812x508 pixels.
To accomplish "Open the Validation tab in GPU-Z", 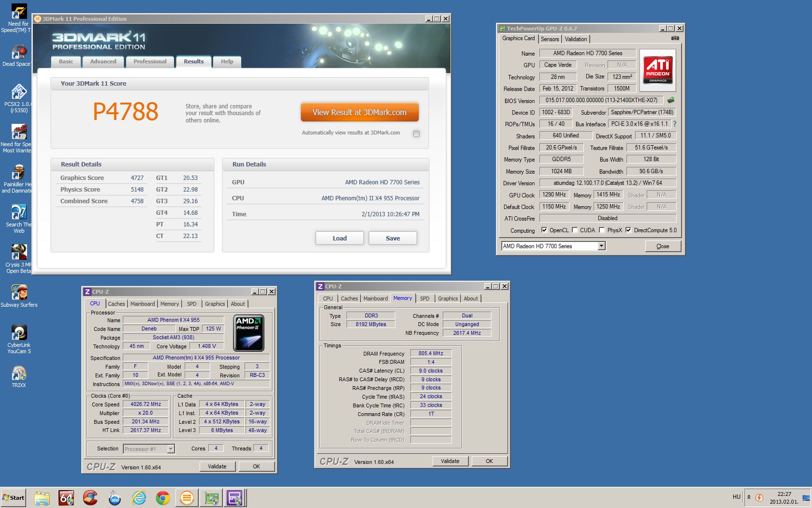I will [576, 39].
